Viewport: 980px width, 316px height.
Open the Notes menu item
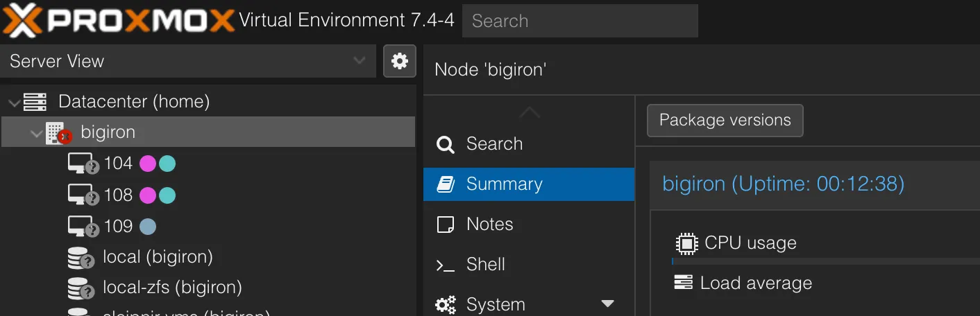pos(489,225)
